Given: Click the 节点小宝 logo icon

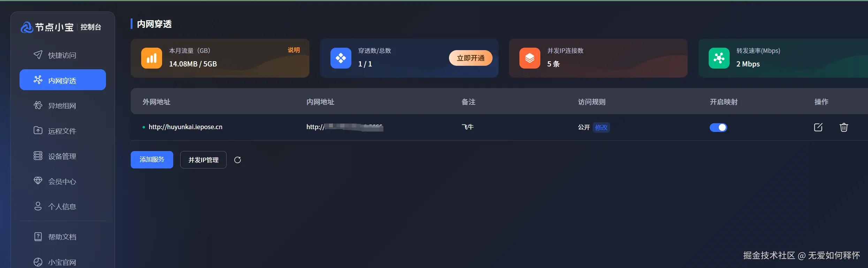Looking at the screenshot, I should tap(27, 27).
